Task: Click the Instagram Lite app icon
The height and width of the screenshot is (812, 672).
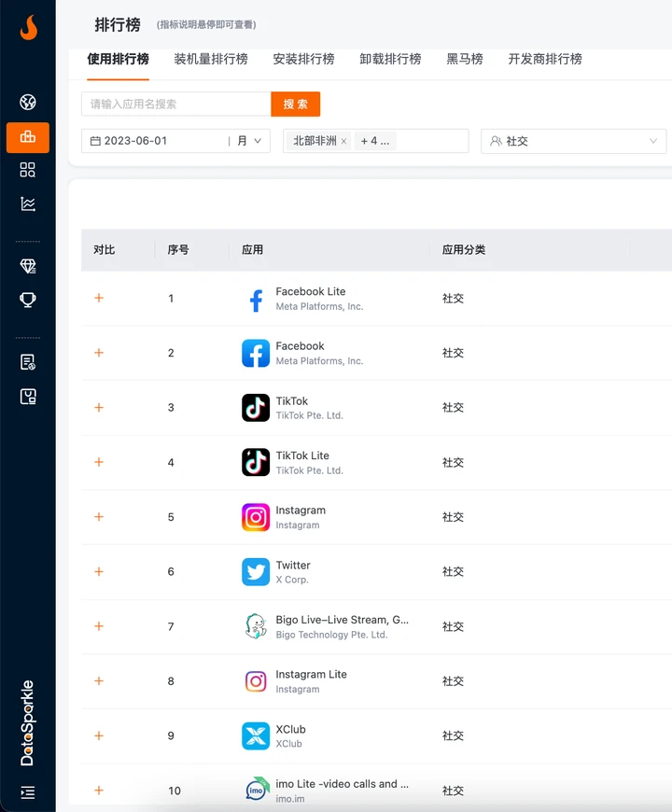Action: click(x=256, y=681)
